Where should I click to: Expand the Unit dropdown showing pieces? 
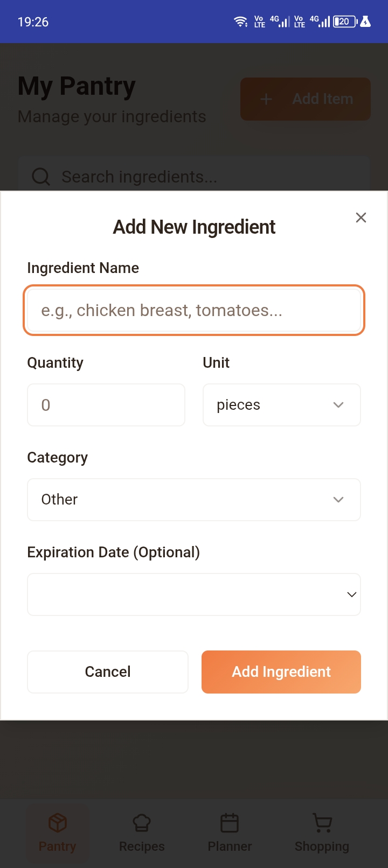[x=281, y=405]
